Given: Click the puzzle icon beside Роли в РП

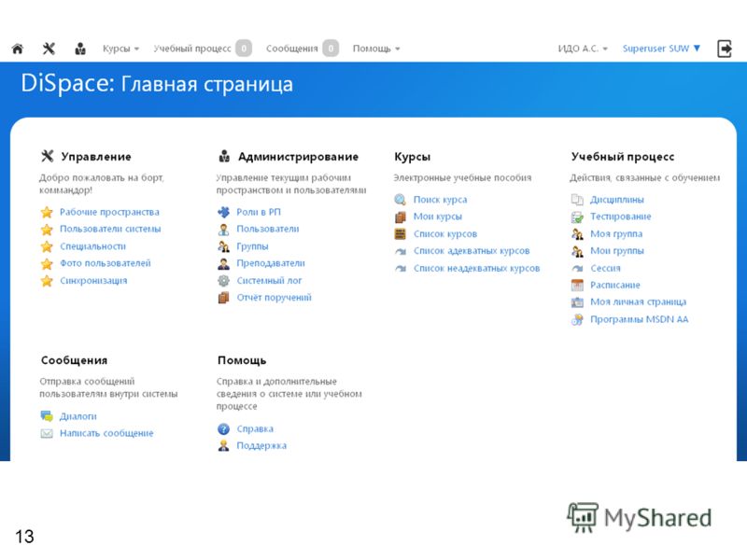Looking at the screenshot, I should coord(223,212).
